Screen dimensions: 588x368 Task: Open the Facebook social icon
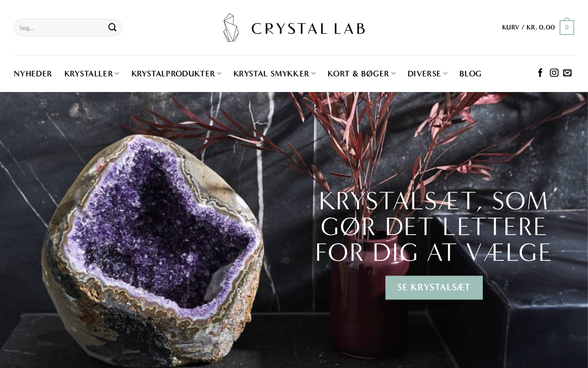(x=540, y=73)
